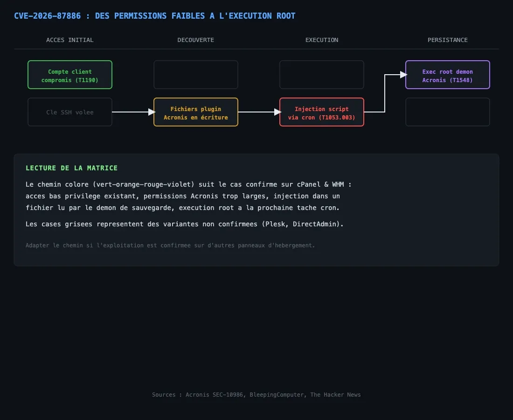The height and width of the screenshot is (420, 513).
Task: Select the EXECUTION column header
Action: pos(322,40)
